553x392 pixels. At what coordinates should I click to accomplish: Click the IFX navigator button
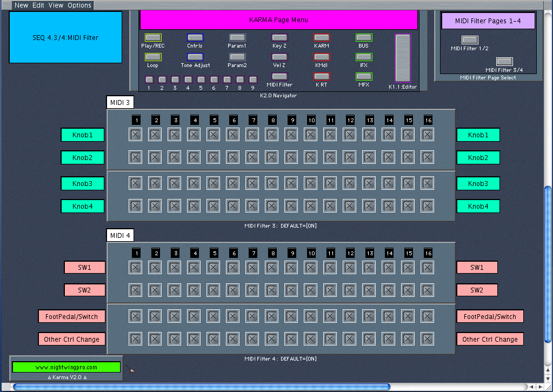(364, 57)
